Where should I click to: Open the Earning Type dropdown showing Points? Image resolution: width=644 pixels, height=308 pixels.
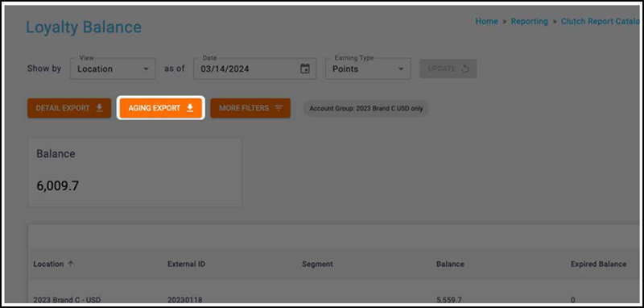pyautogui.click(x=368, y=69)
